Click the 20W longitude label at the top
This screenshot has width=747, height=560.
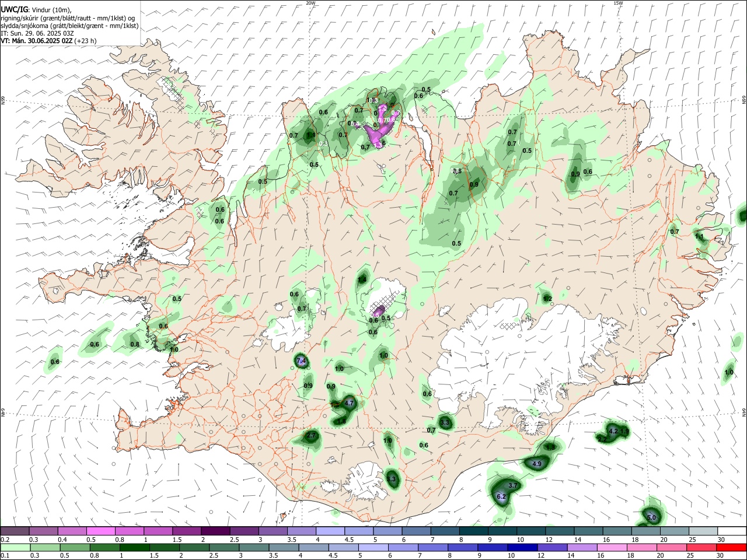coord(310,3)
